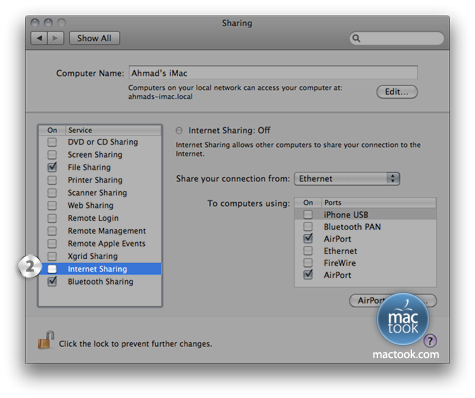Click the magnifier icon in search field
This screenshot has height=398, width=475.
pos(356,38)
